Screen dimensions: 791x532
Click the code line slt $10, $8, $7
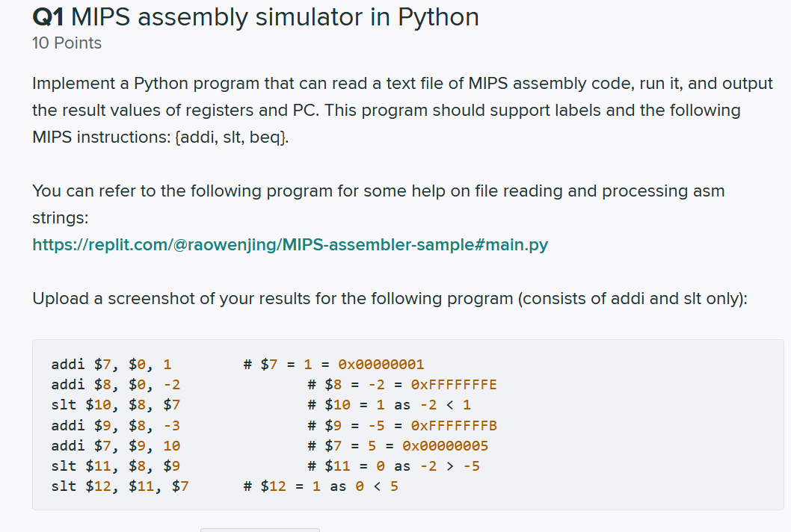(116, 405)
